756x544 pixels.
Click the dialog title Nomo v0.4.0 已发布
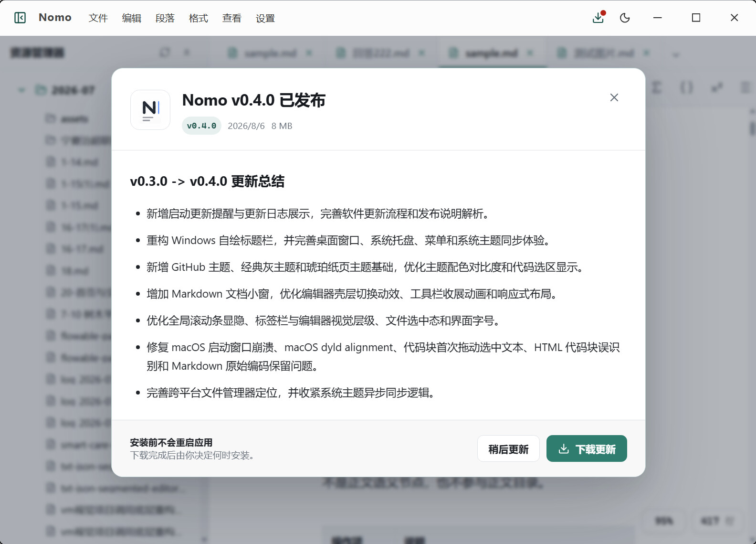(254, 100)
